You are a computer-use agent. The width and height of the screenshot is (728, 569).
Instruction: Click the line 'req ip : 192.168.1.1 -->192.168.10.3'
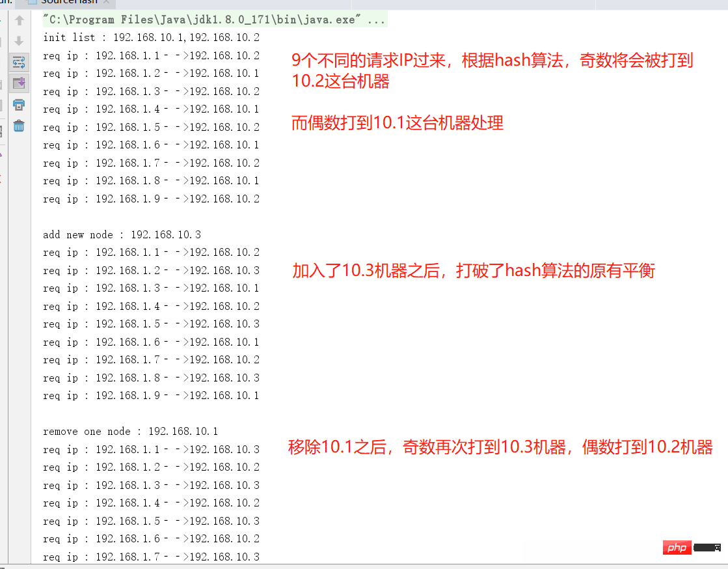coord(152,450)
